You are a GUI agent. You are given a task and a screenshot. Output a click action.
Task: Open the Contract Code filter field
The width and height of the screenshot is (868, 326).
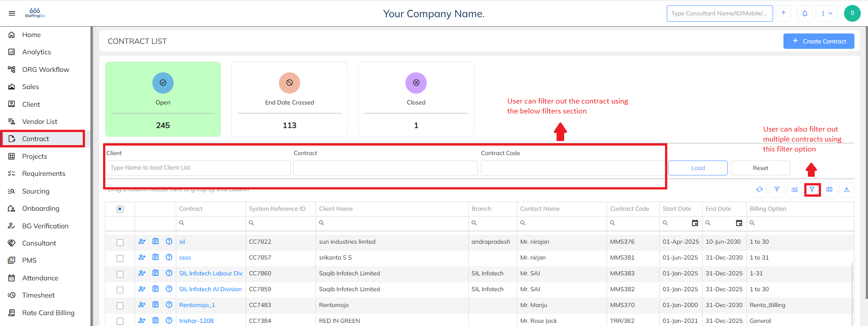click(x=572, y=168)
